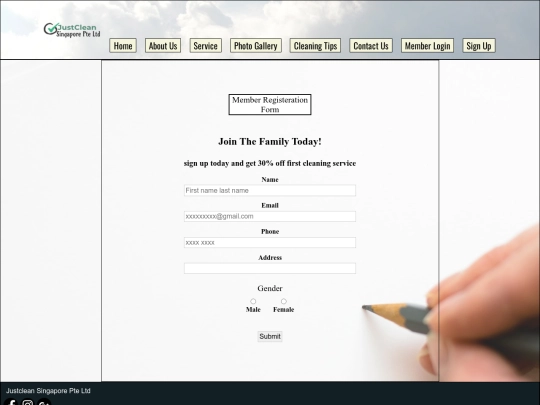Viewport: 540px width, 405px height.
Task: Open the Contact Us page
Action: point(371,45)
